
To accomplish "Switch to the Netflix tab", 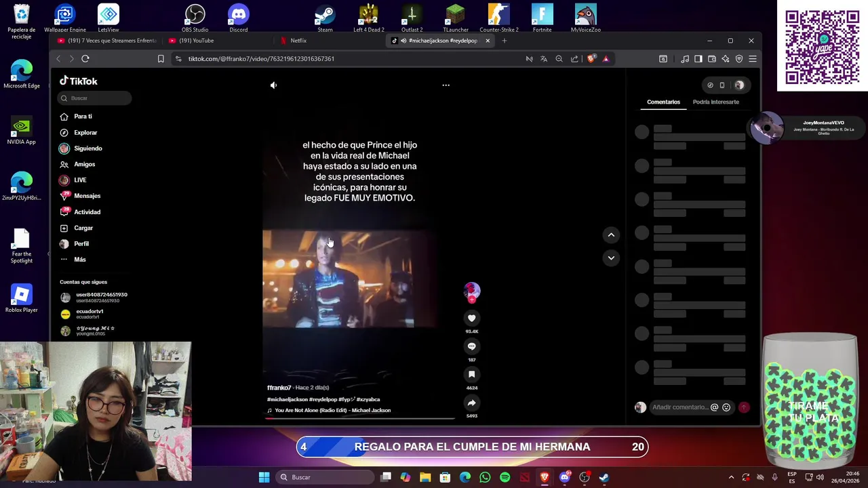I will tap(298, 41).
